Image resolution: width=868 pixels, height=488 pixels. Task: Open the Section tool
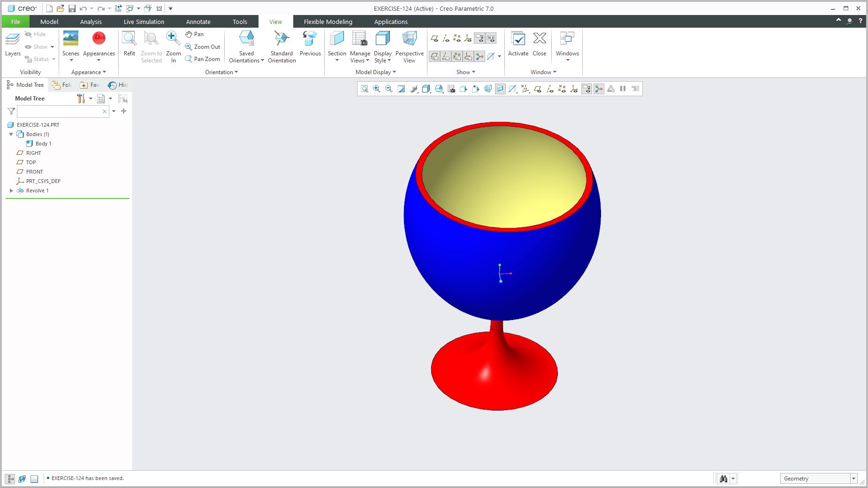[x=337, y=46]
